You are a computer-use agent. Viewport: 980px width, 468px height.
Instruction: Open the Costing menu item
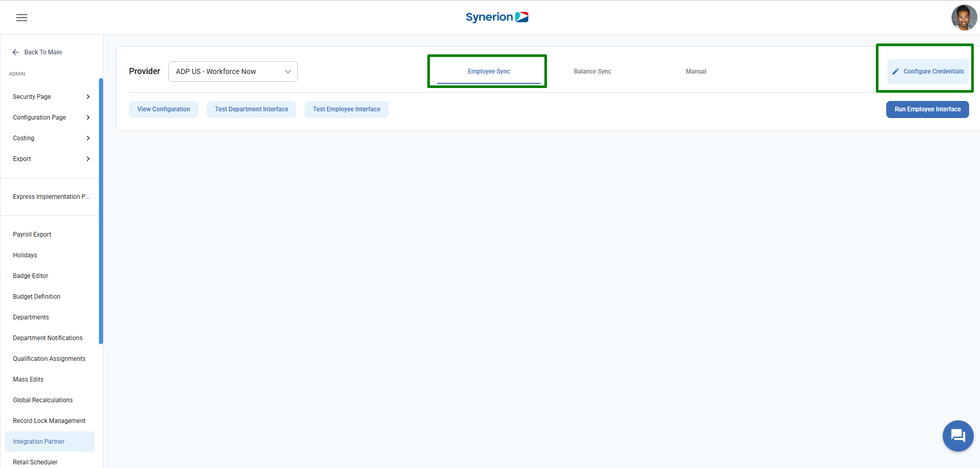(x=50, y=138)
